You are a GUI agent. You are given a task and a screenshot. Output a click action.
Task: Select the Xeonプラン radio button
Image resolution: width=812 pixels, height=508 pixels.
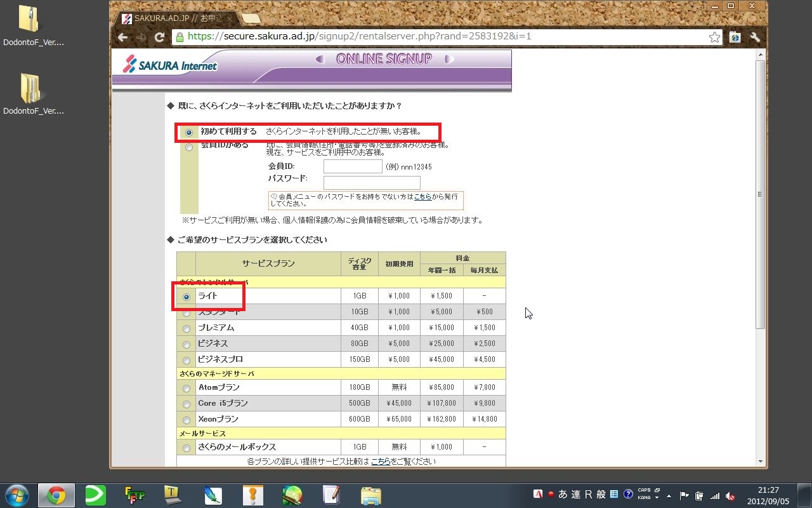point(186,420)
